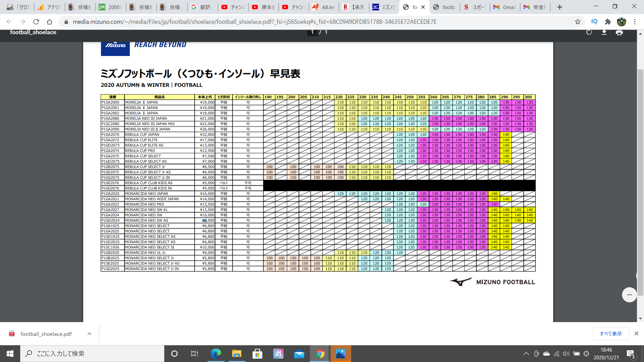Click the MORELIA NEO III β JAPAN row name
The image size is (644, 362).
tap(148, 129)
